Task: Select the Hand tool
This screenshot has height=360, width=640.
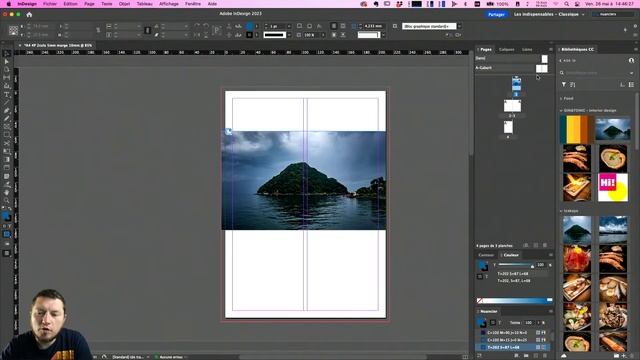Action: coord(7,192)
